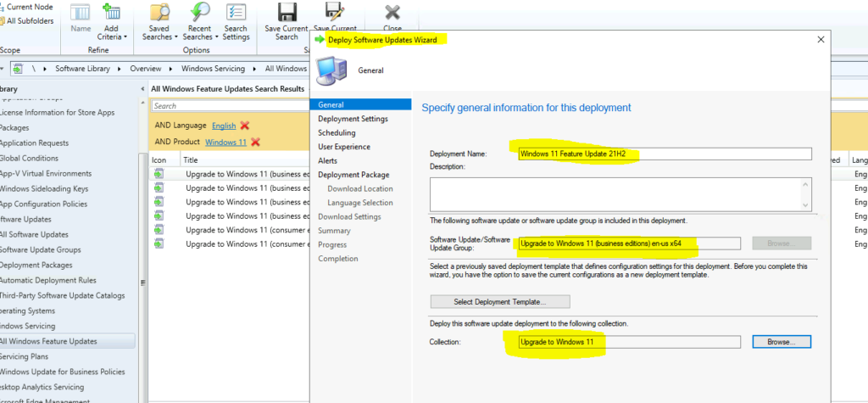
Task: Select first Upgrade to Windows 11 consumer row
Action: click(x=230, y=229)
